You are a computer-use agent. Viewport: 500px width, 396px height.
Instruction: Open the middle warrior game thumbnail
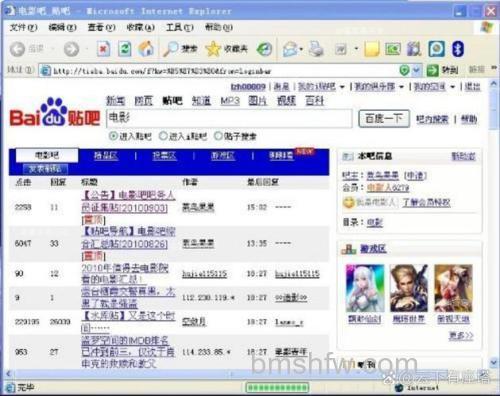click(409, 288)
